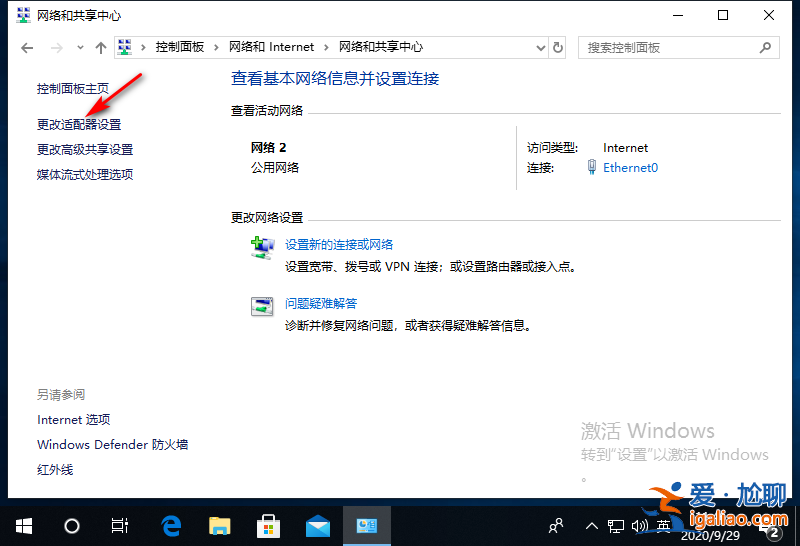Select 网络和共享中心 breadcrumb segment

(x=381, y=47)
